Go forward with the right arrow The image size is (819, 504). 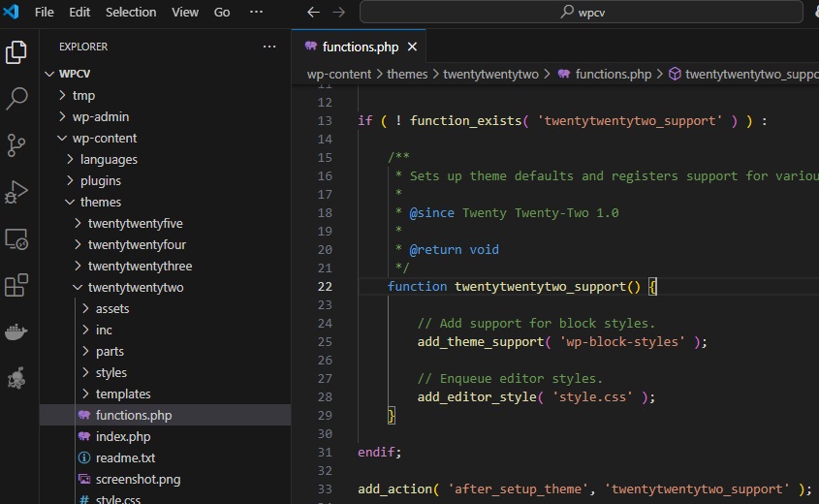coord(338,12)
